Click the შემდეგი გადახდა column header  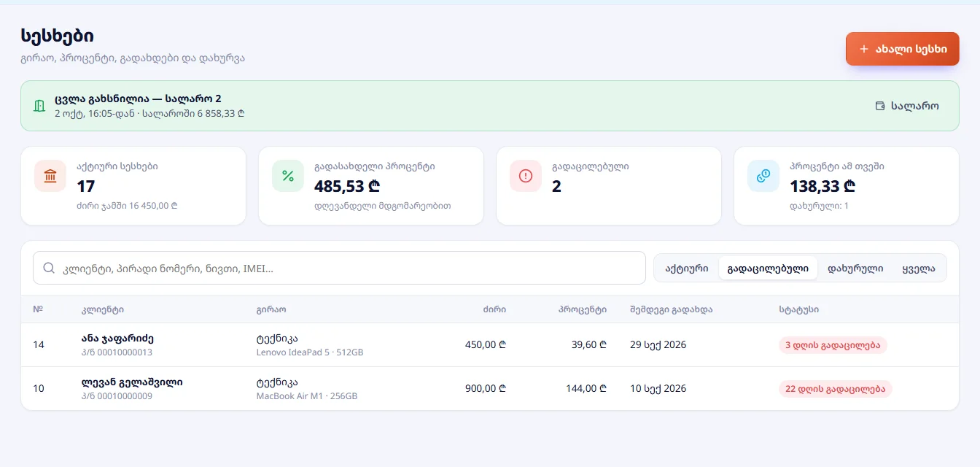[x=672, y=309]
